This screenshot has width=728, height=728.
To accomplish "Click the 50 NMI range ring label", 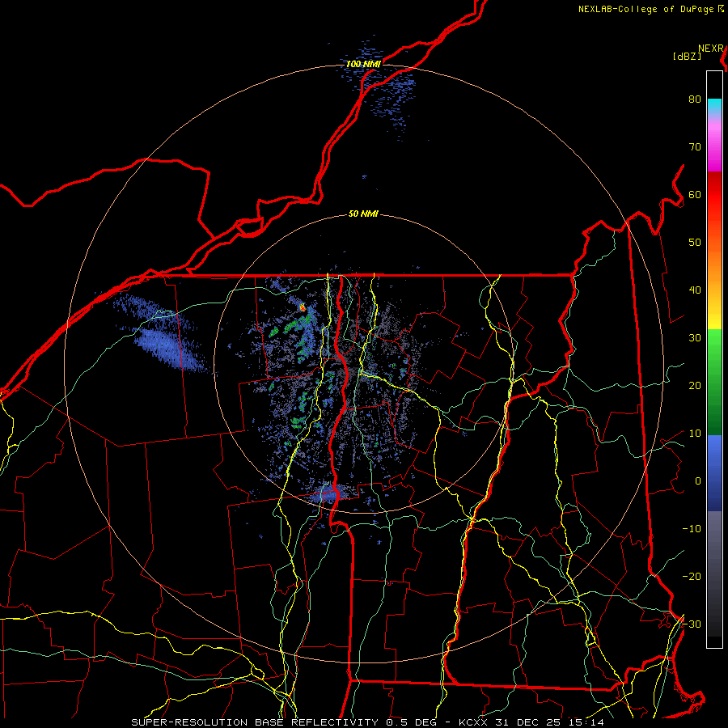I will click(x=363, y=214).
